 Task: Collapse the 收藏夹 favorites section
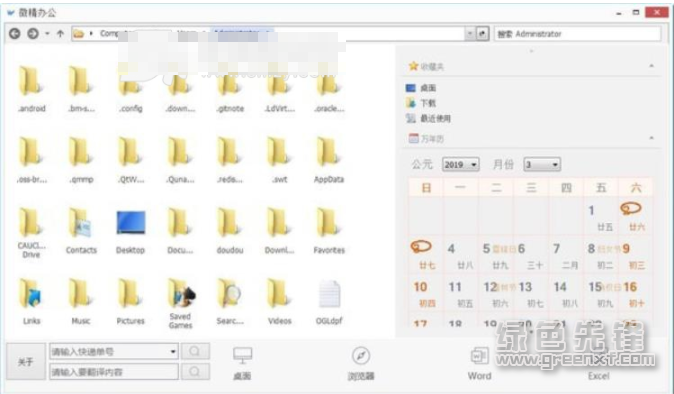[651, 66]
